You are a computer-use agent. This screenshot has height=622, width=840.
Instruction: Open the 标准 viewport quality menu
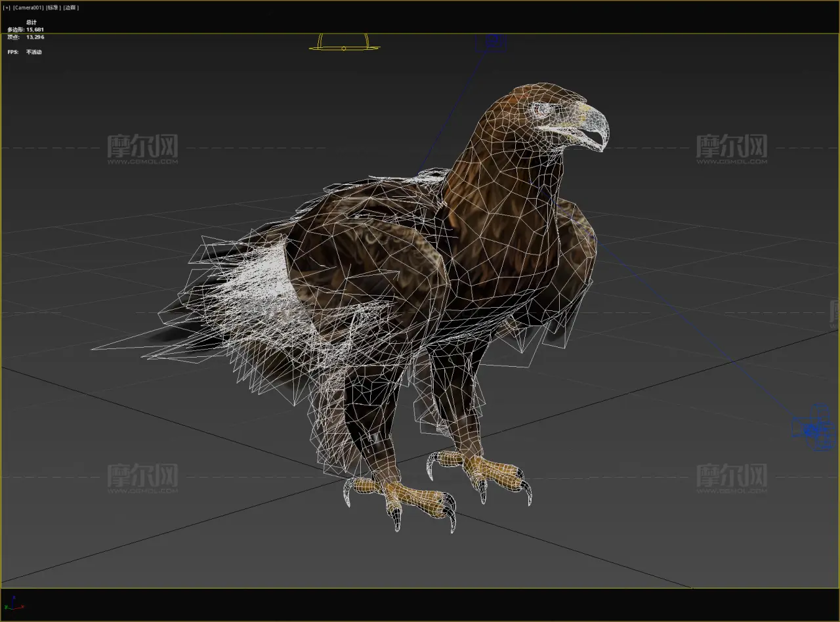point(52,8)
